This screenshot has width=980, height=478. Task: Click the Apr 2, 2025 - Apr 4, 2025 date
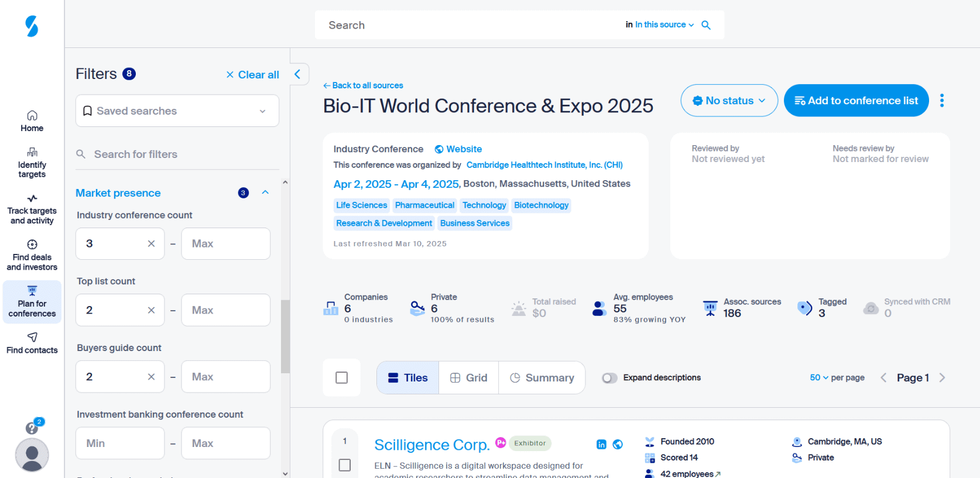coord(396,184)
